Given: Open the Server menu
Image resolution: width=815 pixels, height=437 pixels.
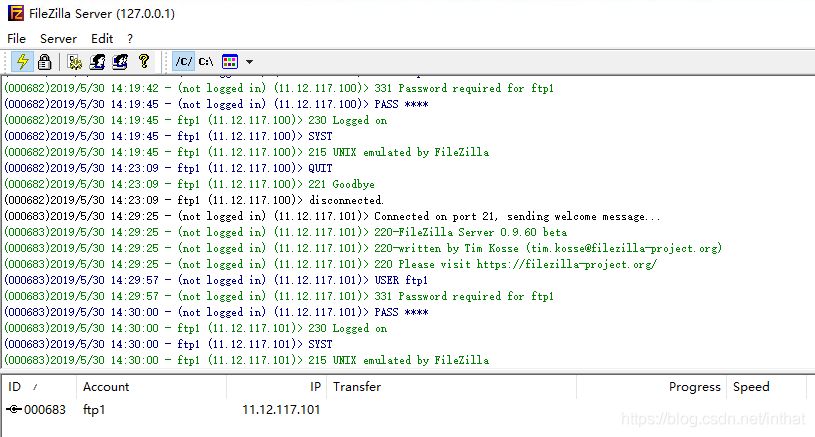Looking at the screenshot, I should (x=58, y=39).
